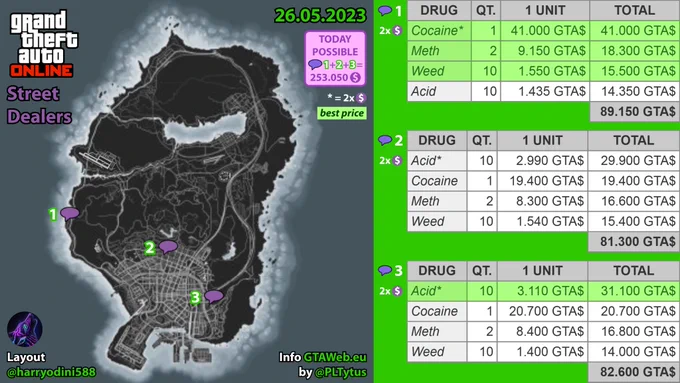This screenshot has width=680, height=383.
Task: Select 'Cocaine' cell in table 3
Action: (437, 311)
